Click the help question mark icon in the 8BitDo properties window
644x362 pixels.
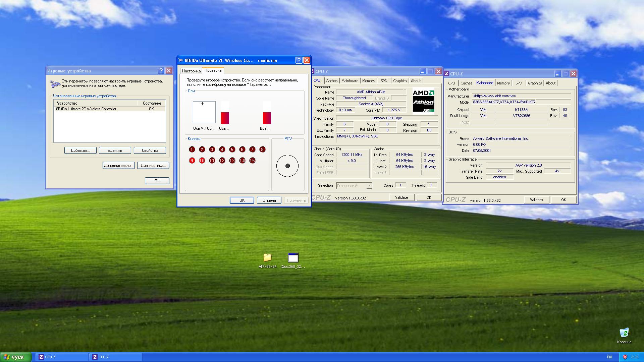(299, 60)
